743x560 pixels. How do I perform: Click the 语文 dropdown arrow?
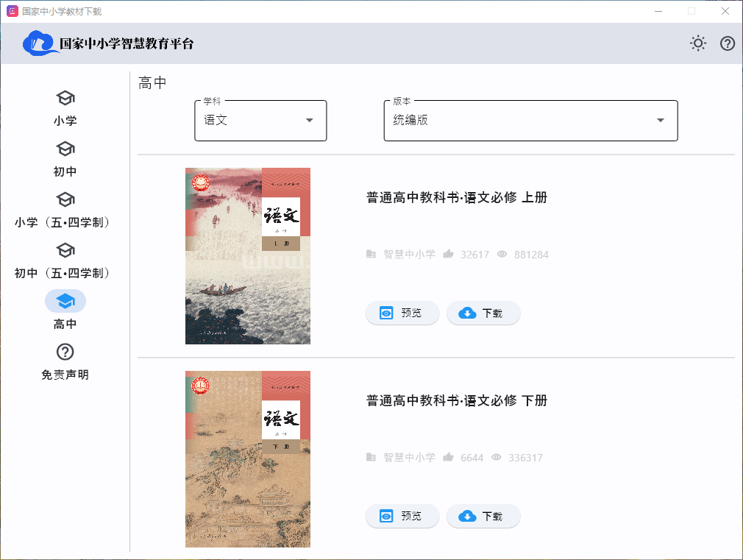click(x=309, y=121)
